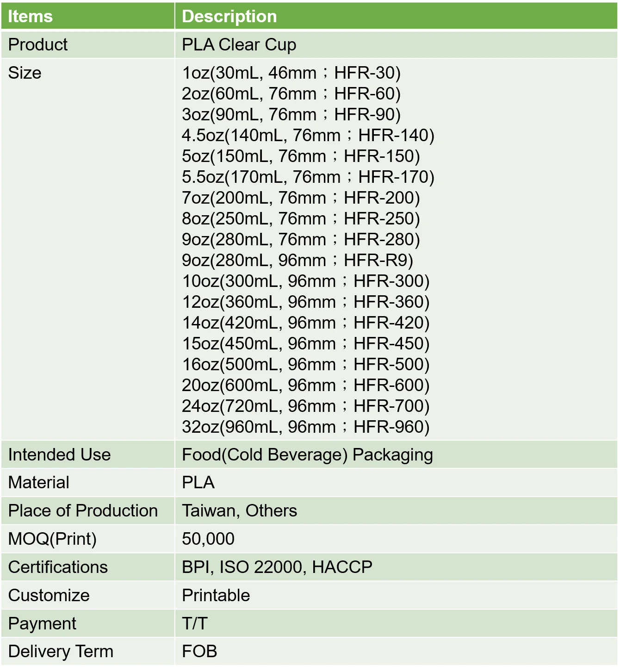The height and width of the screenshot is (672, 620).
Task: Click the Items column header
Action: pos(31,17)
